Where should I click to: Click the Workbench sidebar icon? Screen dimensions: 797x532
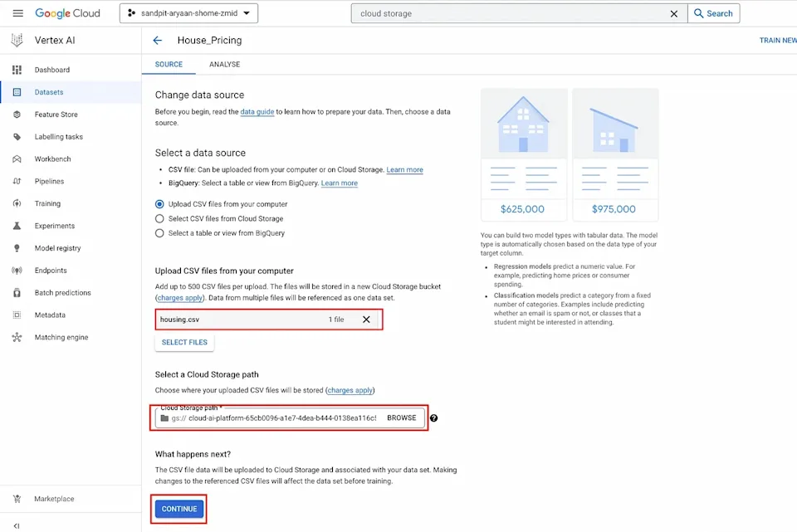coord(17,159)
